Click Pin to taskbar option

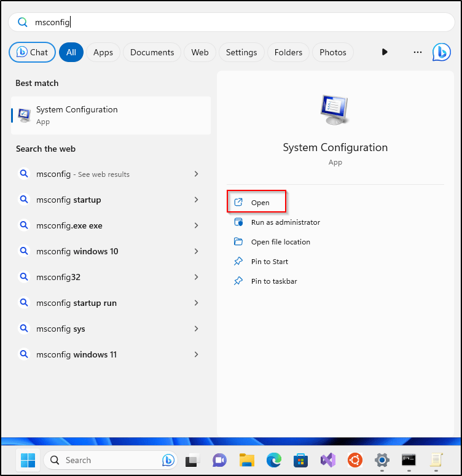click(274, 281)
